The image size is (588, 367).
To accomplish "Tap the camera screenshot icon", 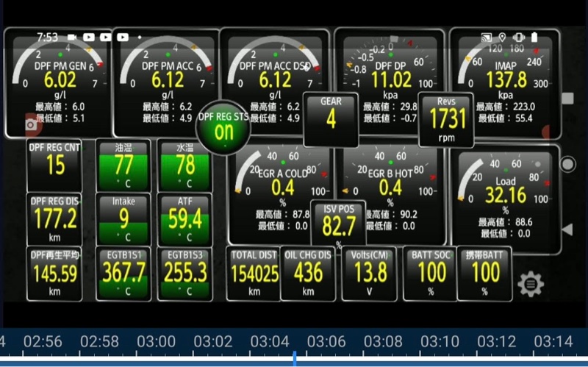I will click(31, 124).
